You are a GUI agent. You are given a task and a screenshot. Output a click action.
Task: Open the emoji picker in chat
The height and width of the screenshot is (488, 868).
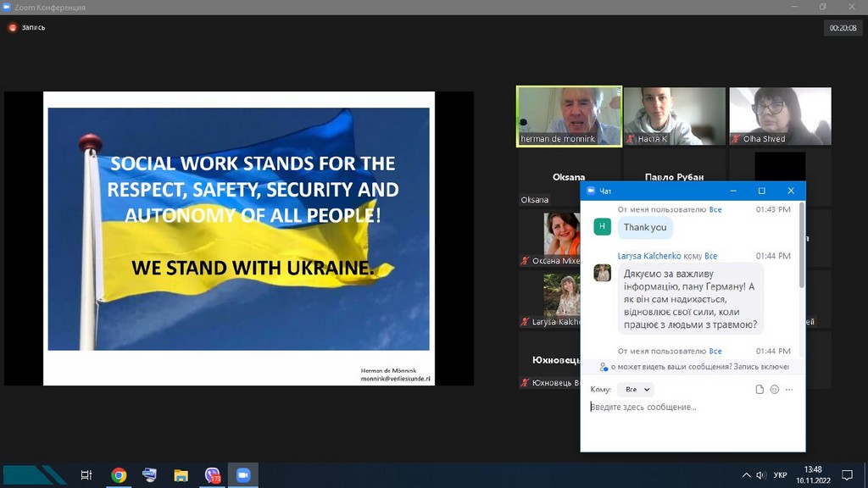pyautogui.click(x=774, y=390)
